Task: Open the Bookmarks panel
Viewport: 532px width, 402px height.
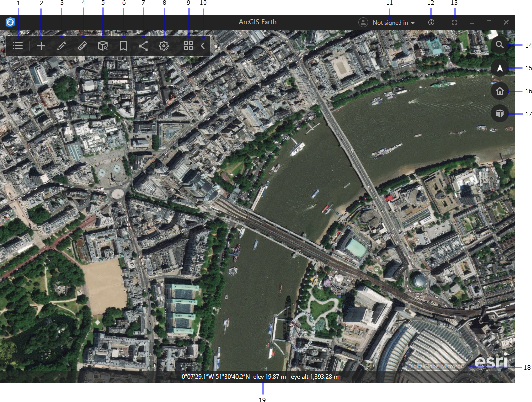Action: click(123, 46)
